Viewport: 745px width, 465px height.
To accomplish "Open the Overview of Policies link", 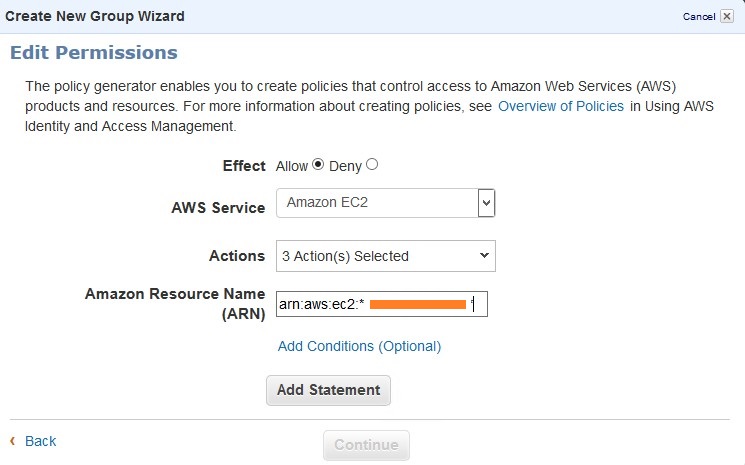I will point(560,106).
